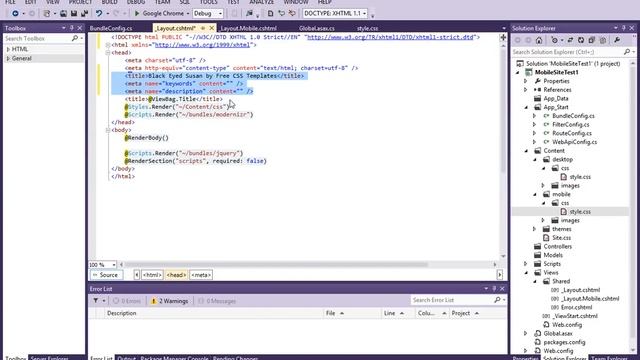Select packages.config in Solution Explorer
The image size is (640, 360).
564,342
